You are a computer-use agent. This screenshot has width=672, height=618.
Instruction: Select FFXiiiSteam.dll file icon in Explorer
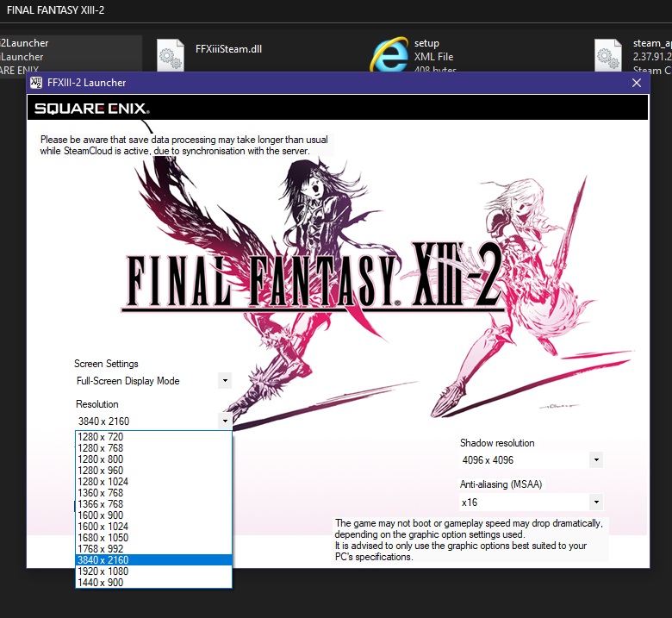170,55
